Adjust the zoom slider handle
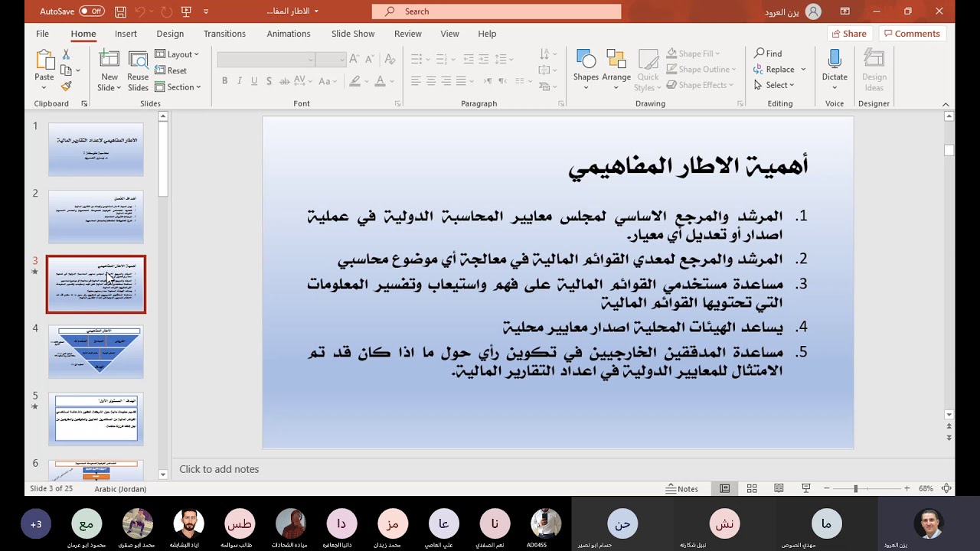The height and width of the screenshot is (551, 980). 855,488
